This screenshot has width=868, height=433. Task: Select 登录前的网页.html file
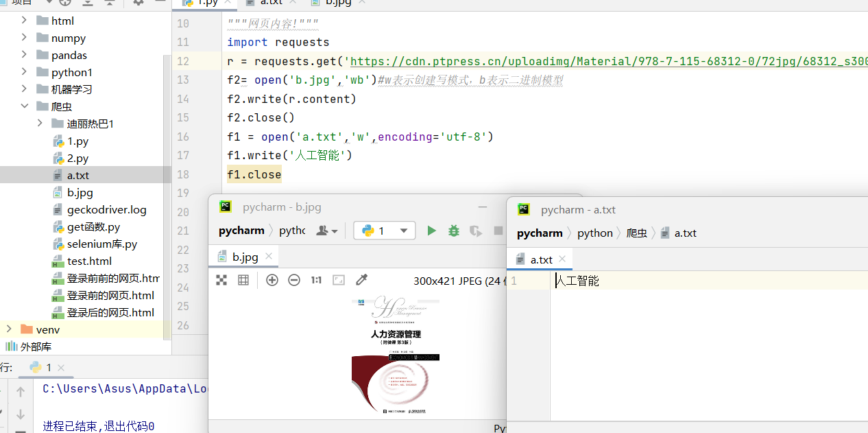tap(110, 295)
